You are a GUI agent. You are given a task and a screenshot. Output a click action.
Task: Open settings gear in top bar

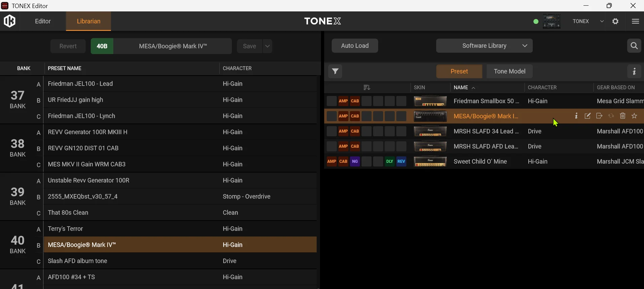pyautogui.click(x=615, y=21)
